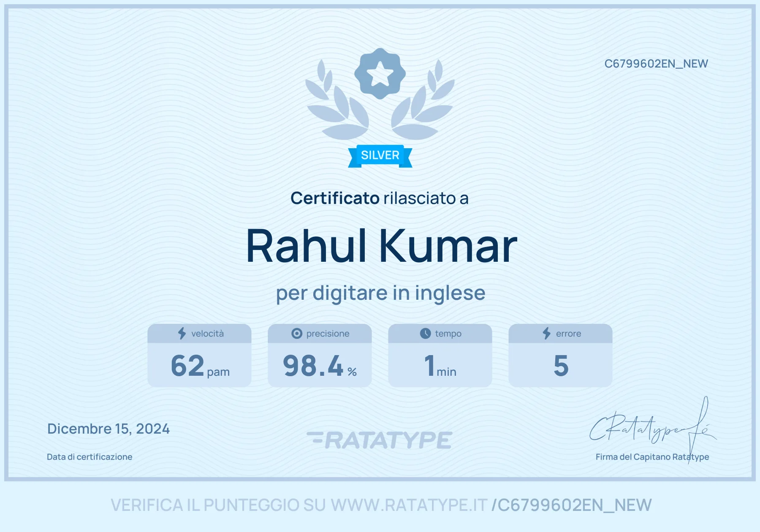Click the speed value 62 pam

pos(200,366)
